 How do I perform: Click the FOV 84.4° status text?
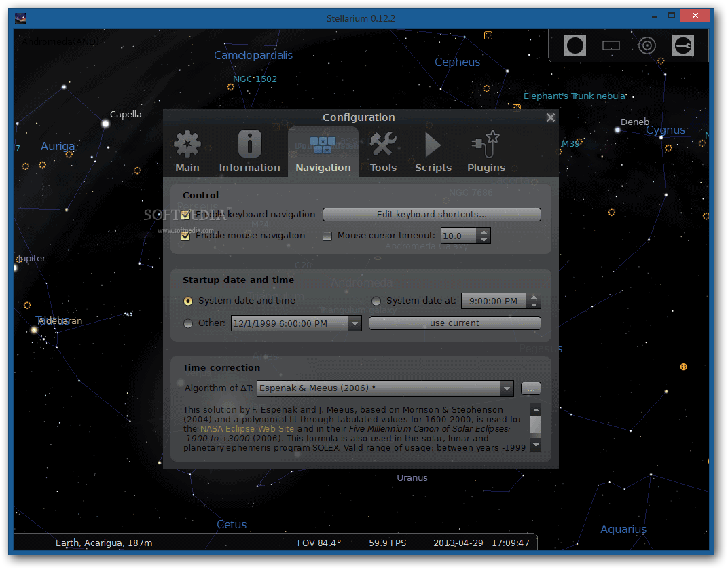tap(319, 543)
